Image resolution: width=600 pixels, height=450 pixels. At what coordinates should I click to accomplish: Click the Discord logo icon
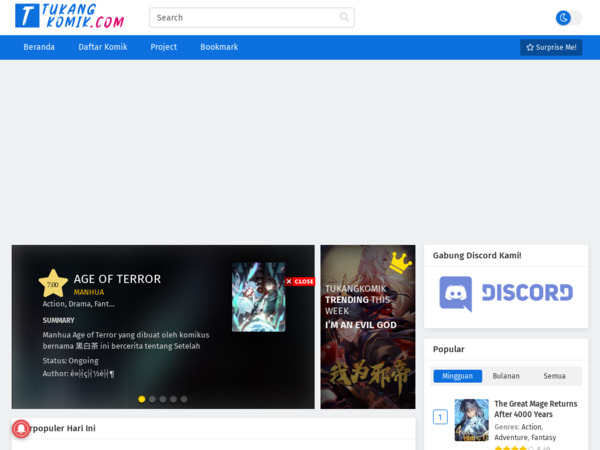(x=456, y=293)
